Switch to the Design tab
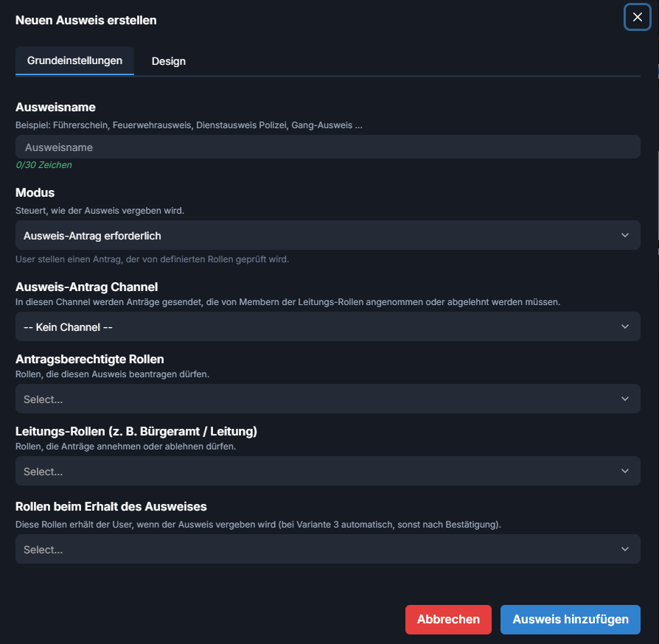659x644 pixels. coord(169,61)
